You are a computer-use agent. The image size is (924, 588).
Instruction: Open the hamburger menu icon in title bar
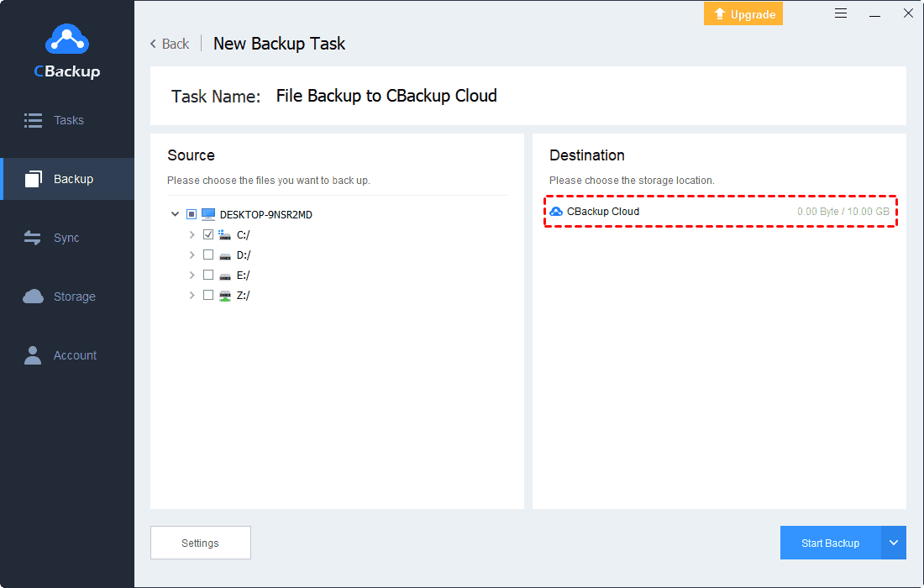point(841,13)
